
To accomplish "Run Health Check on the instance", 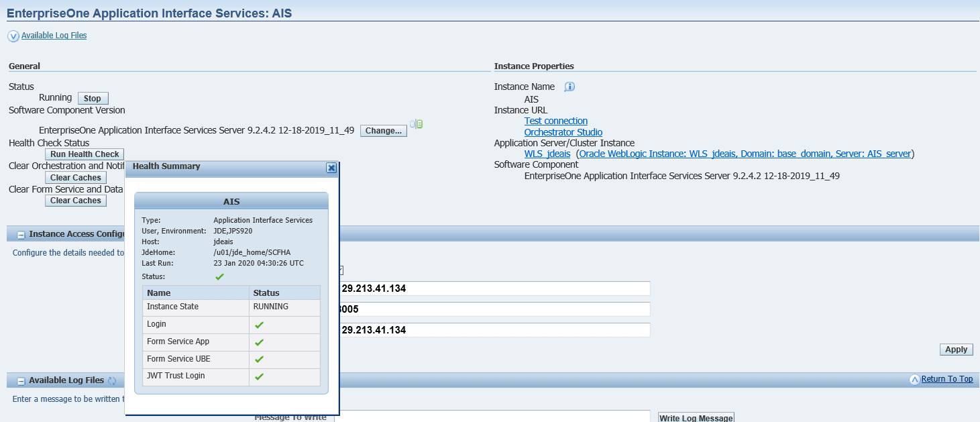I will click(x=85, y=154).
